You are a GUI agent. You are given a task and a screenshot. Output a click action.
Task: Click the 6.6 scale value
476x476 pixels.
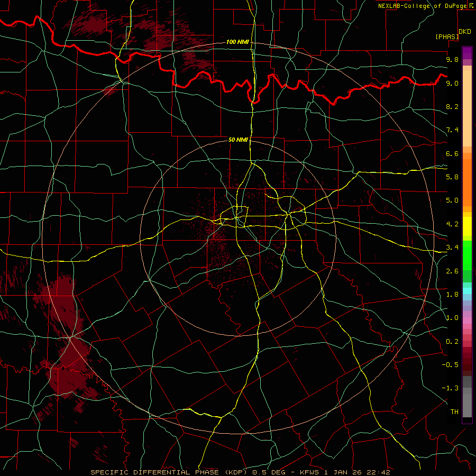click(x=452, y=153)
